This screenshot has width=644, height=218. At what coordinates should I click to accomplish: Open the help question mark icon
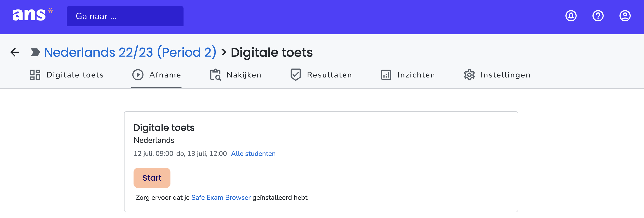(x=598, y=16)
